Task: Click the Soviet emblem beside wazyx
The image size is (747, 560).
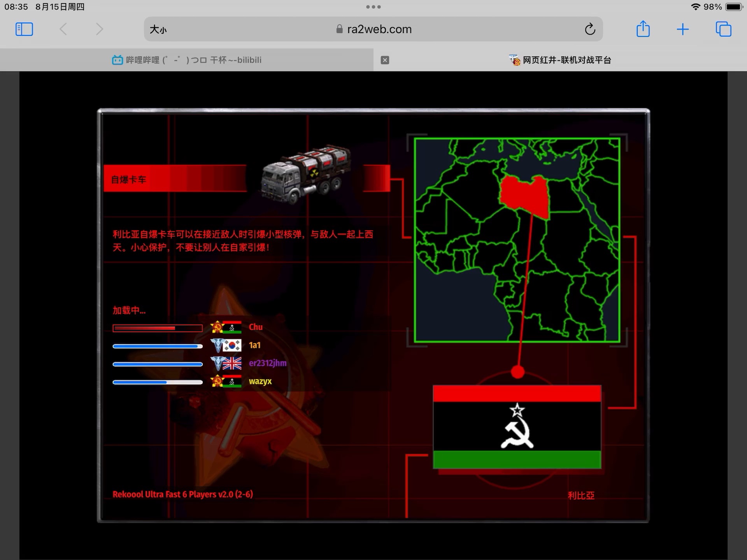Action: tap(217, 381)
